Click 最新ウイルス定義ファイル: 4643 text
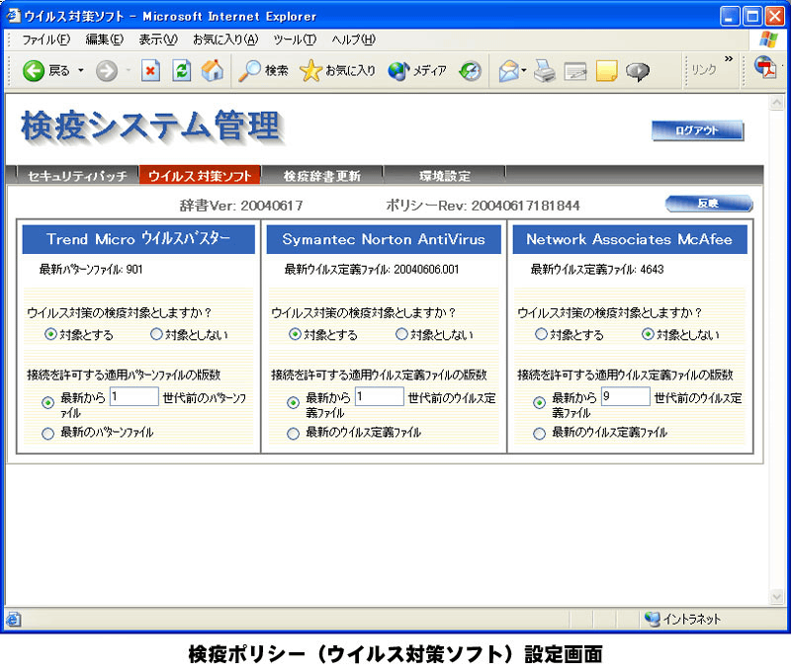This screenshot has width=791, height=672. tap(597, 269)
